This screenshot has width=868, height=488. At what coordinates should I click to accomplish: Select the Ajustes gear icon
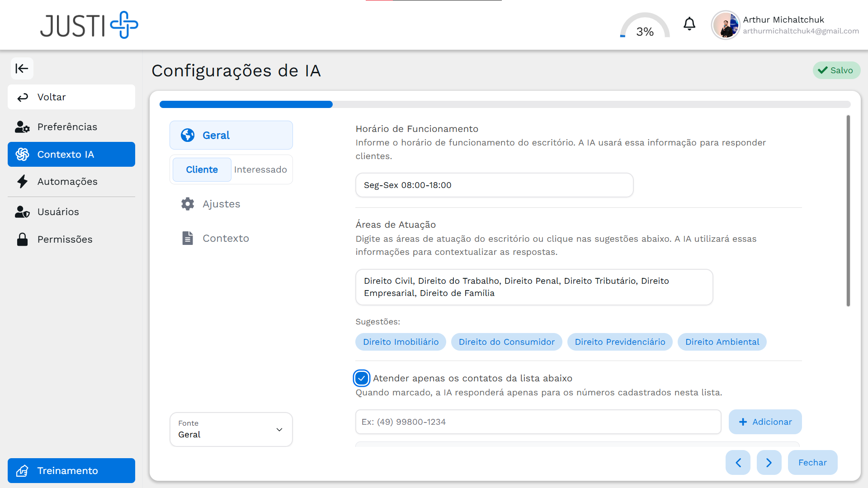(188, 204)
